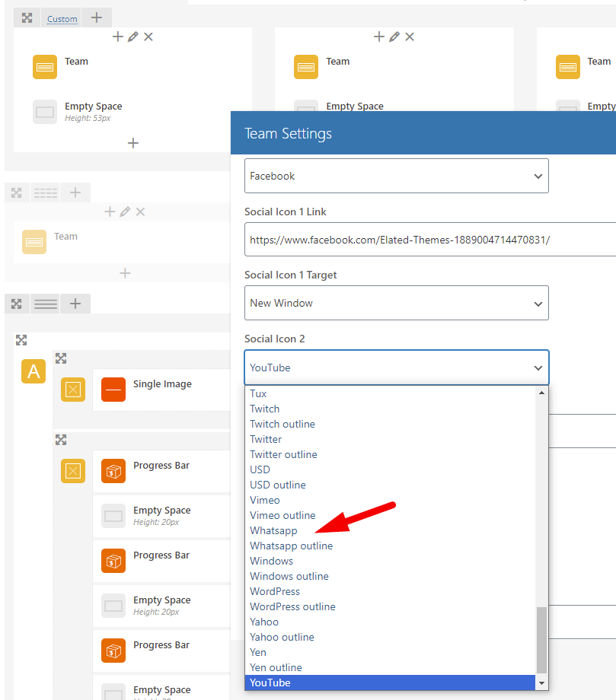Change the single-column row layout icon
The width and height of the screenshot is (616, 700).
(46, 304)
